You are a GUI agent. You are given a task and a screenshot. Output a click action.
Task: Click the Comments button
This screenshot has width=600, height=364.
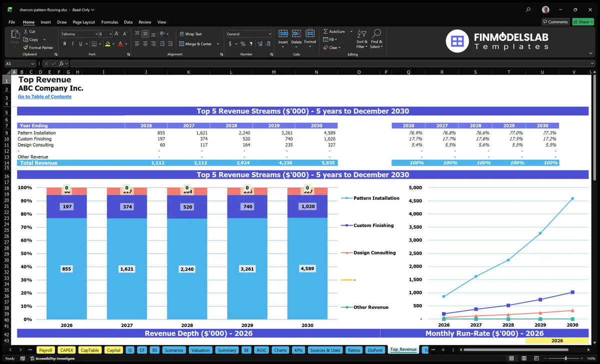[x=555, y=22]
